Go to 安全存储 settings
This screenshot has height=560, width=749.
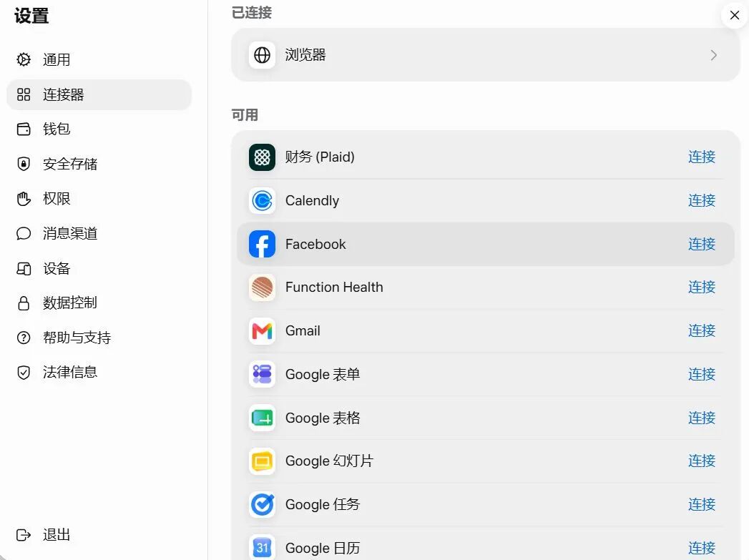(99, 164)
